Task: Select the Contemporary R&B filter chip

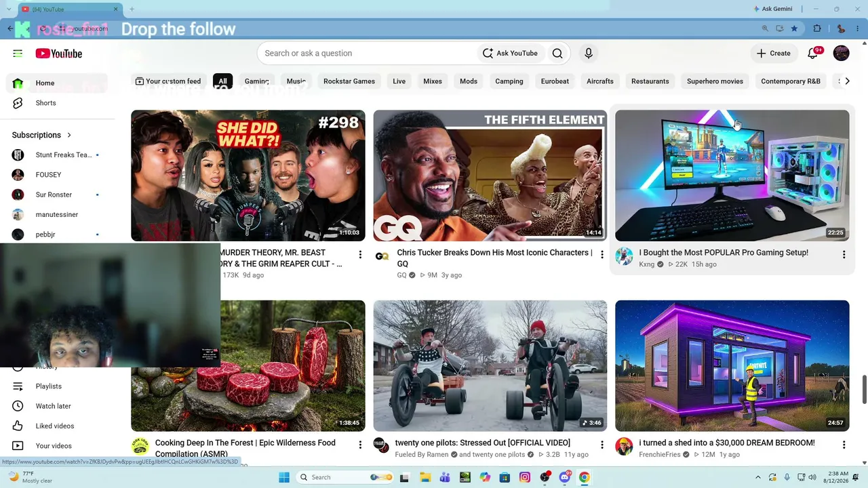Action: 791,81
